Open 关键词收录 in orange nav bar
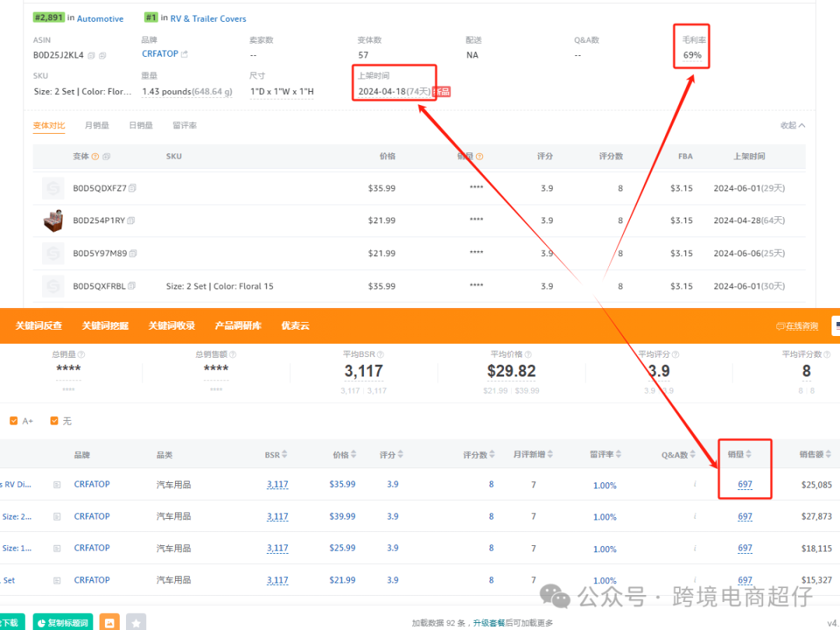 pyautogui.click(x=171, y=326)
